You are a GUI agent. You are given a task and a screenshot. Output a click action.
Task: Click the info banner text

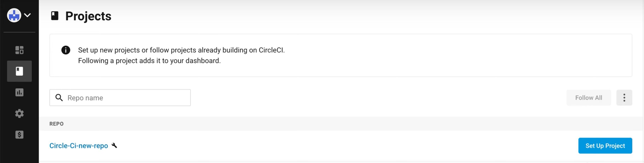pos(181,55)
